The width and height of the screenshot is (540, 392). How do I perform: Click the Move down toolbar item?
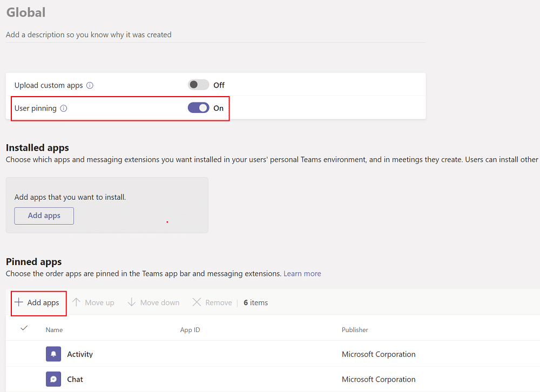(153, 302)
